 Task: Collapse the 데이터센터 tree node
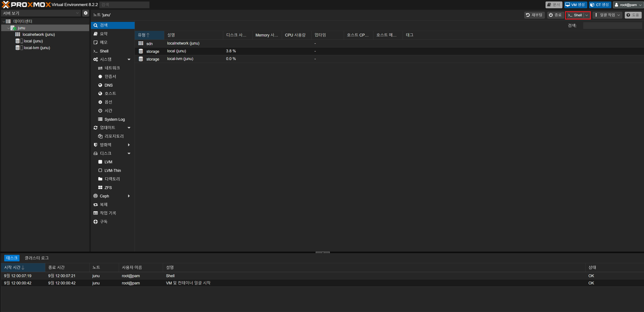click(x=4, y=22)
